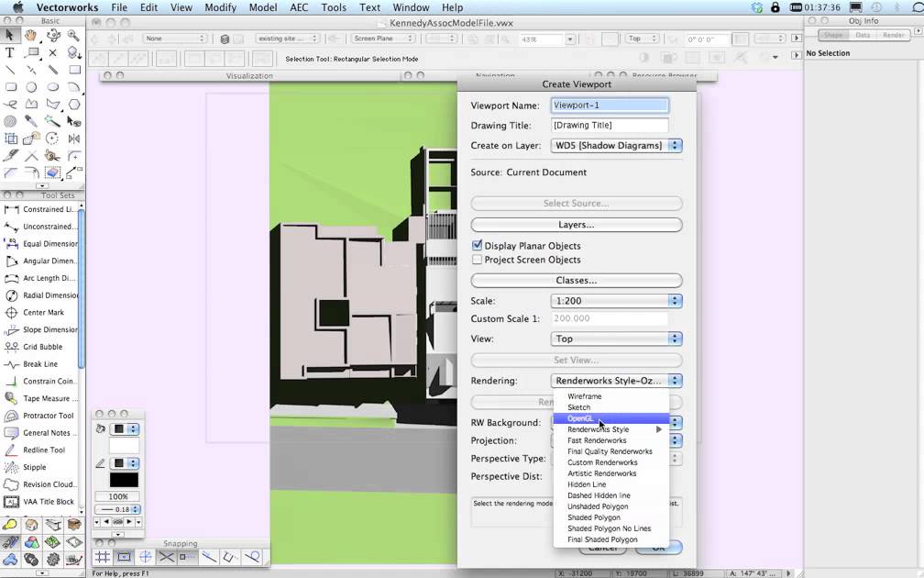
Task: Select the Oval tool
Action: click(53, 86)
